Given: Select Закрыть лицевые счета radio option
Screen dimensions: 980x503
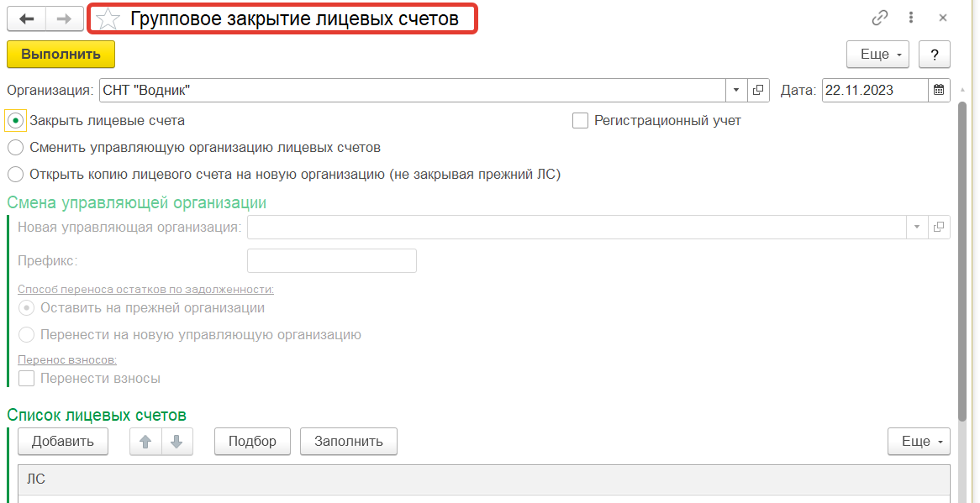Looking at the screenshot, I should pos(16,120).
